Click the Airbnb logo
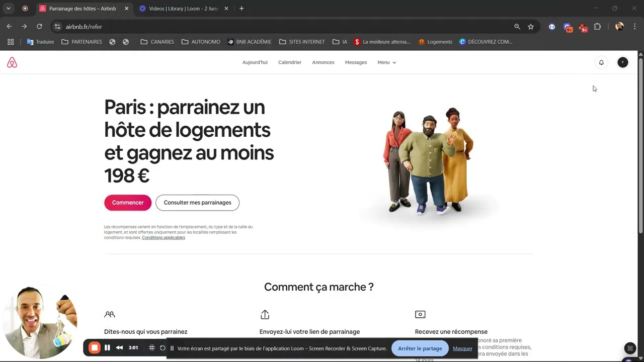644x362 pixels. tap(12, 62)
